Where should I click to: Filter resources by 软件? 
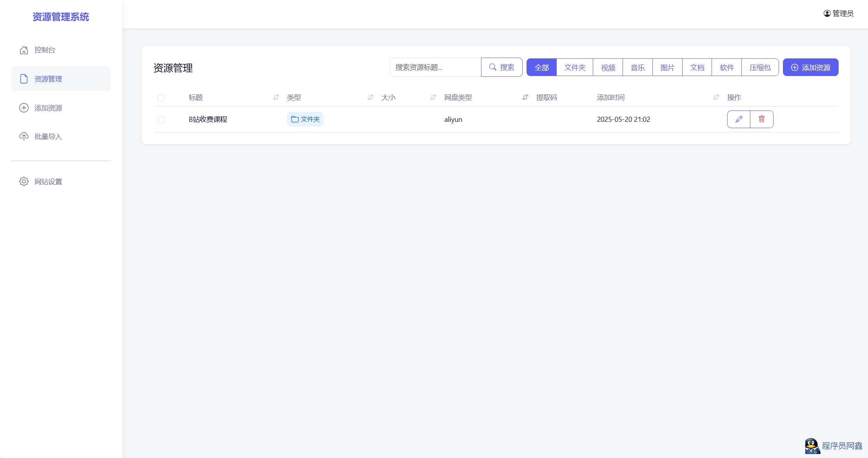pyautogui.click(x=727, y=67)
